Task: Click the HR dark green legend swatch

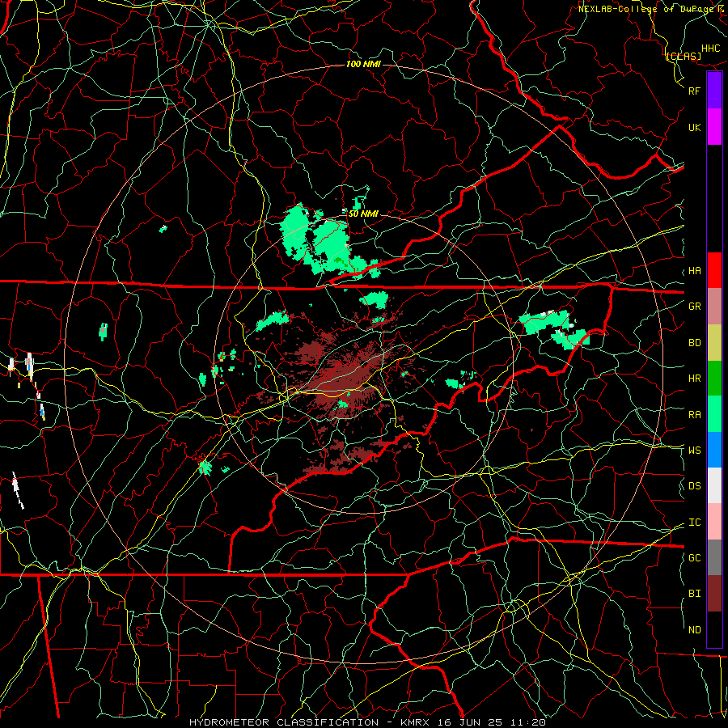Action: click(714, 379)
